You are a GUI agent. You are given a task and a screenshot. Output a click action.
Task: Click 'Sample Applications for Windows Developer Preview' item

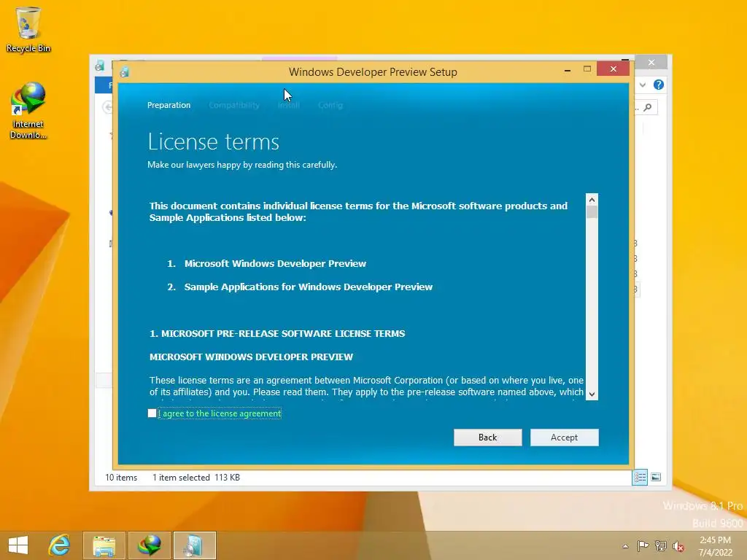click(309, 287)
